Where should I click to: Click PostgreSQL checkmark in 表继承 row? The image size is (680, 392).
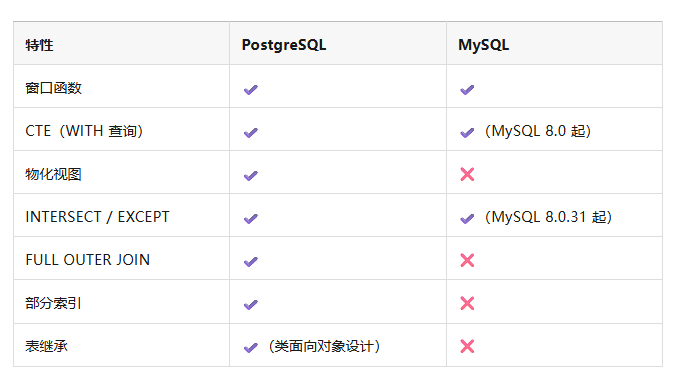(251, 348)
